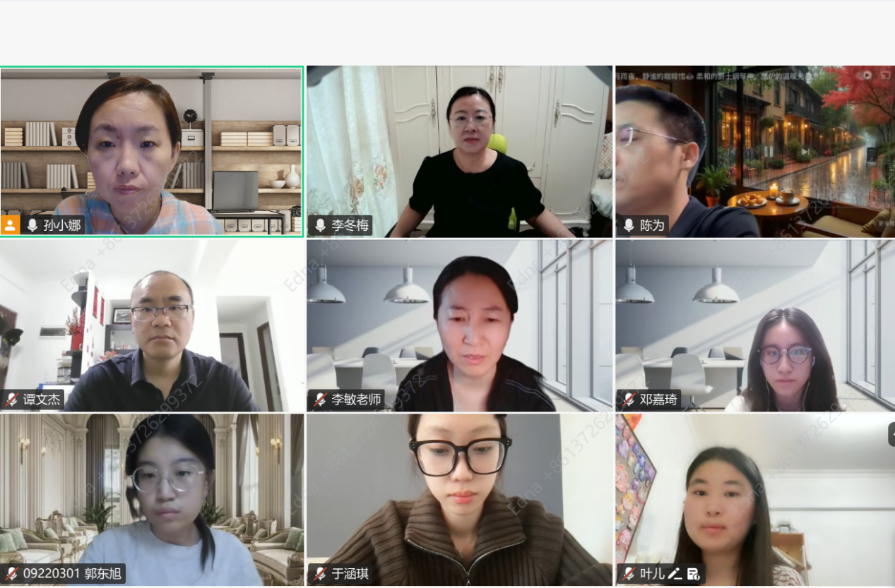895x588 pixels.
Task: Click the name label 李敏老师
Action: 356,400
